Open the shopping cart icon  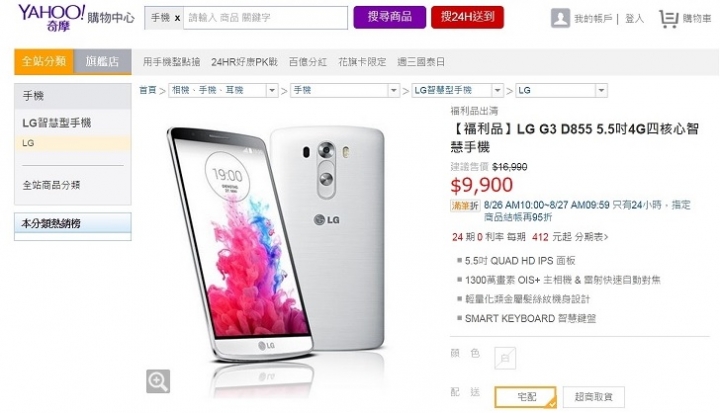[669, 19]
